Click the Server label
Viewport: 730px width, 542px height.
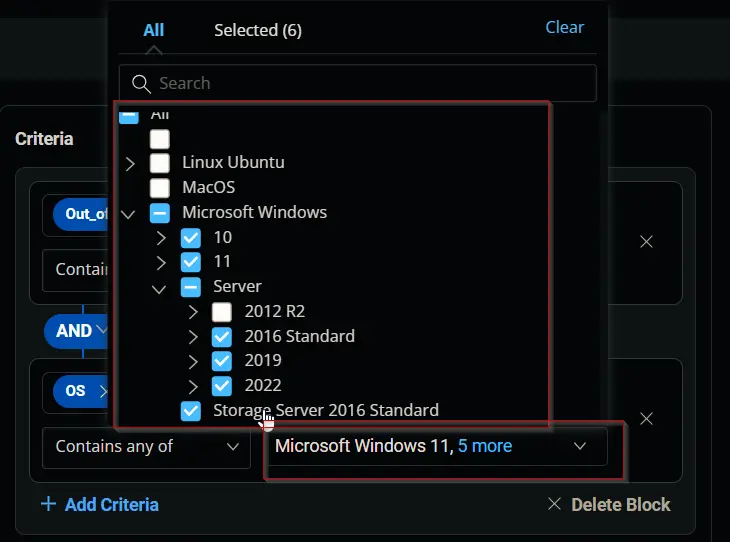pyautogui.click(x=237, y=286)
